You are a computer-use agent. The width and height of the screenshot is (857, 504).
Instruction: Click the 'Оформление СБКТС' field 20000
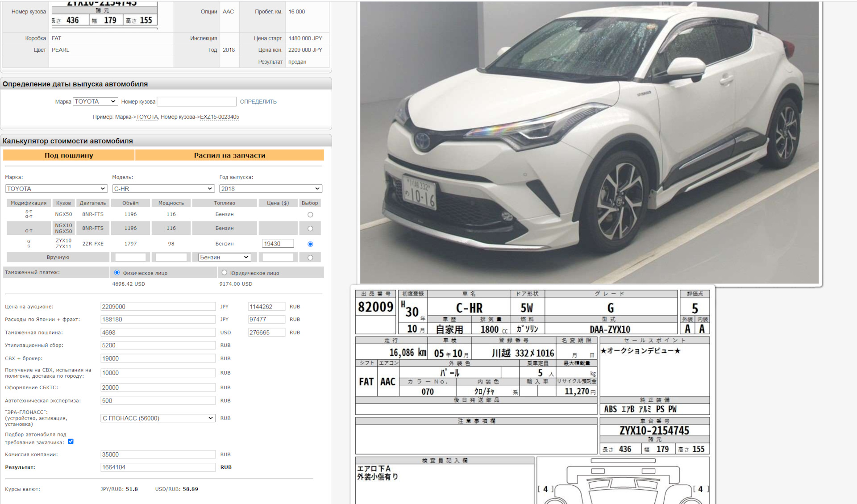coord(158,387)
